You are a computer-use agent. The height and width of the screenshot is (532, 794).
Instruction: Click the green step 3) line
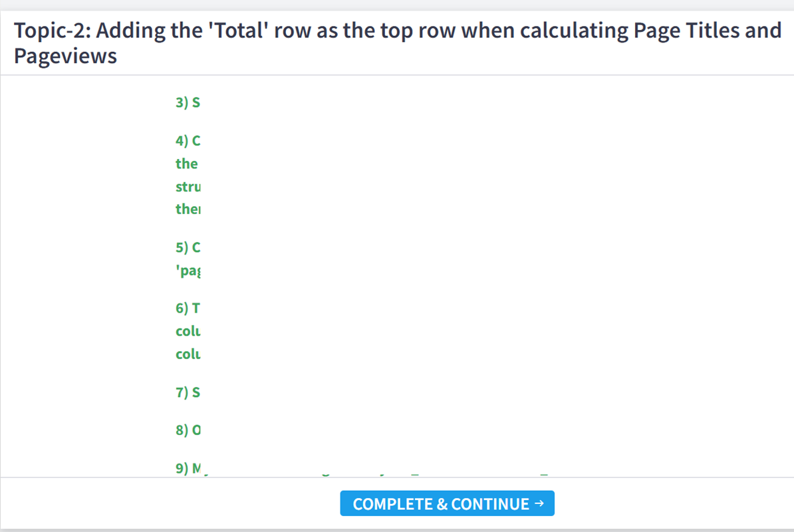[188, 103]
